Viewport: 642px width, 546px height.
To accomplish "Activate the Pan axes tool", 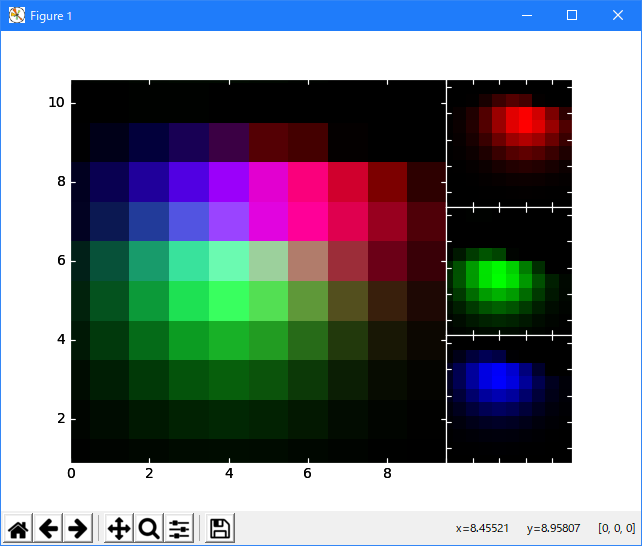I will (119, 529).
